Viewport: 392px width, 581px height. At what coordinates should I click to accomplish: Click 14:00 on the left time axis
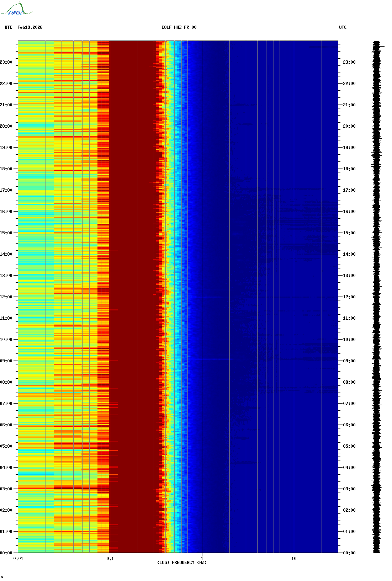tap(6, 254)
